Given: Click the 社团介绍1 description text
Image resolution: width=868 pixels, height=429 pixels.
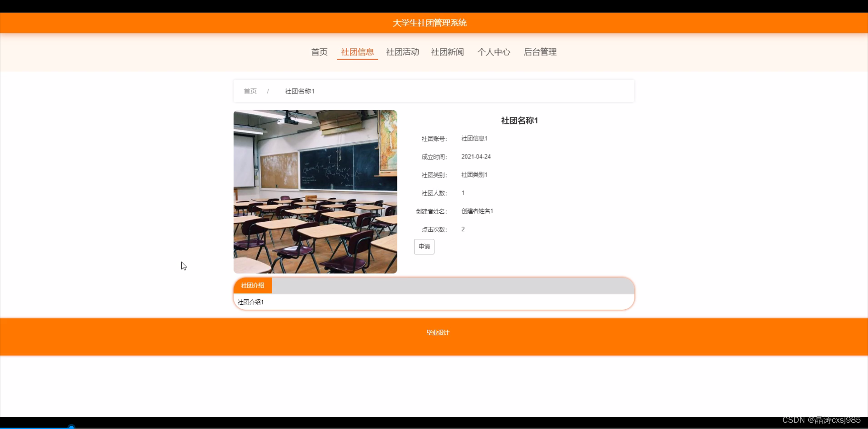Looking at the screenshot, I should [251, 302].
